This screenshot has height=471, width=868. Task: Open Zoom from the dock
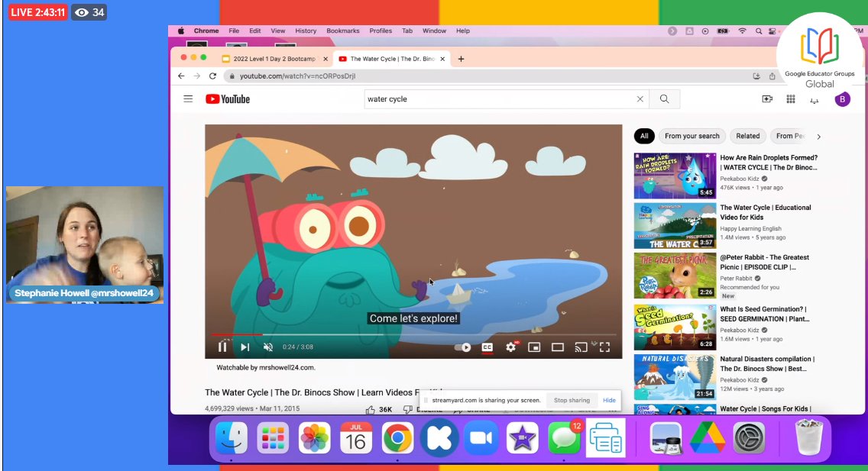tap(481, 438)
